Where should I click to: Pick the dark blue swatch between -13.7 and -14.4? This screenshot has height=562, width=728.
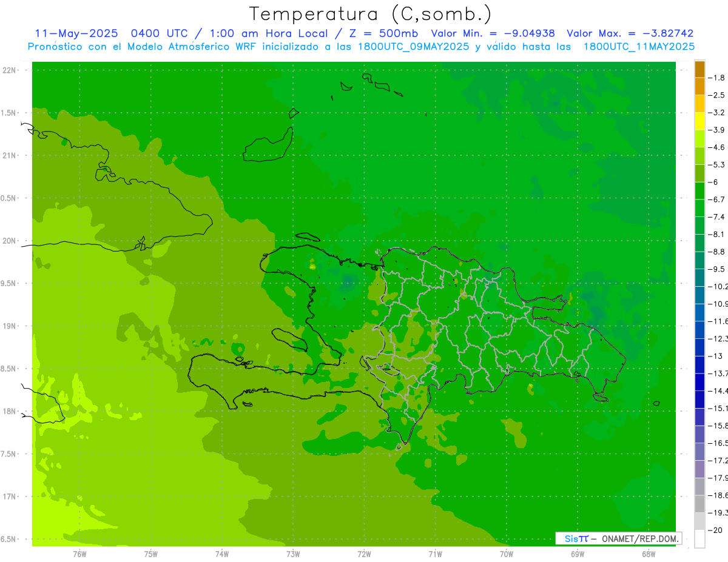coord(699,382)
